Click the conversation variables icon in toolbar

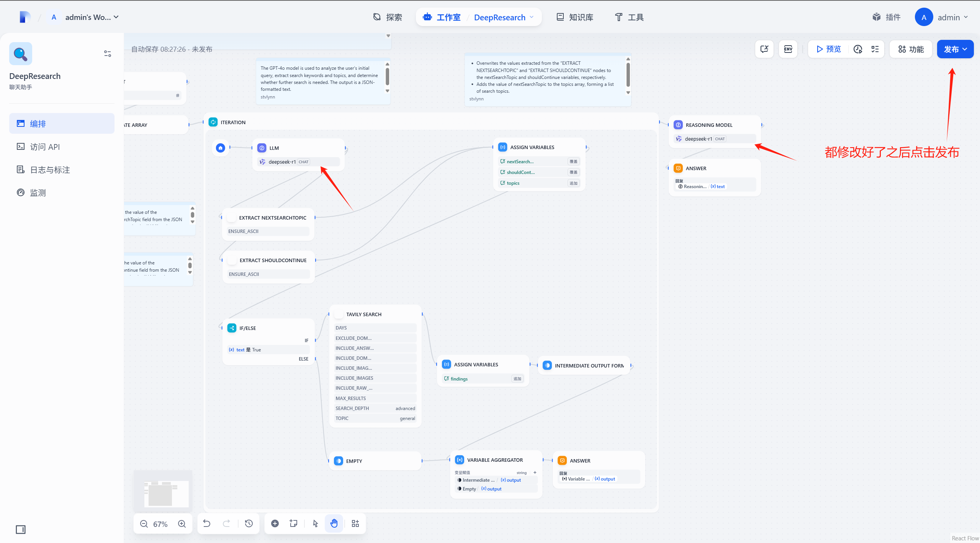click(x=764, y=49)
